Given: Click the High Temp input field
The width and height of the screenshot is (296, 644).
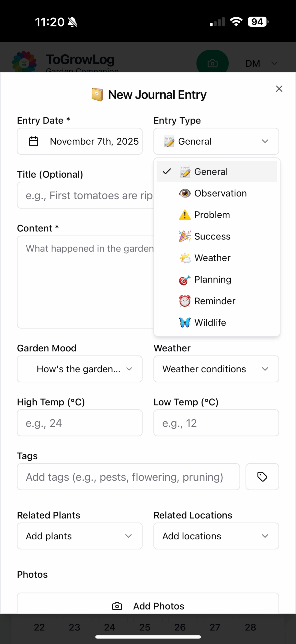Looking at the screenshot, I should tap(80, 423).
